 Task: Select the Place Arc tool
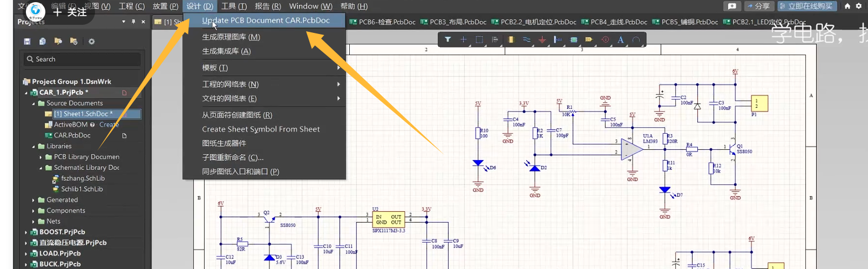tap(636, 39)
